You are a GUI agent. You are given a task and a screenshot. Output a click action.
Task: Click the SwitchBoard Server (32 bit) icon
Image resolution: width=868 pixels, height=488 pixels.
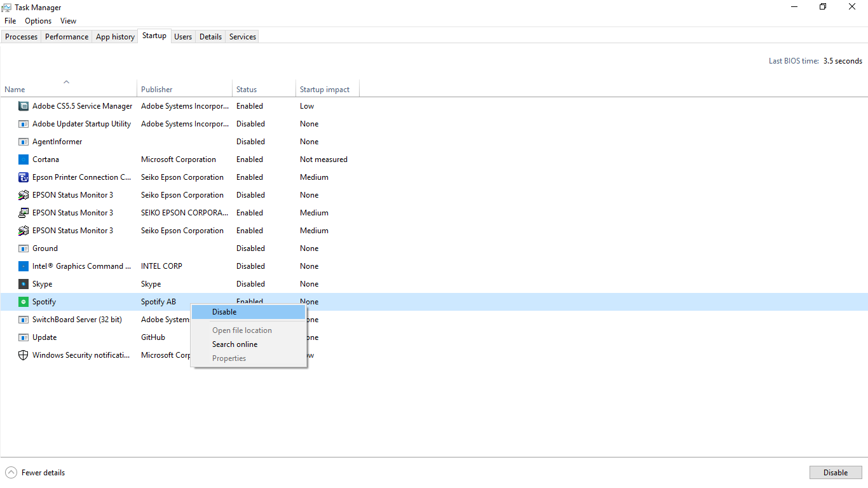click(x=24, y=320)
